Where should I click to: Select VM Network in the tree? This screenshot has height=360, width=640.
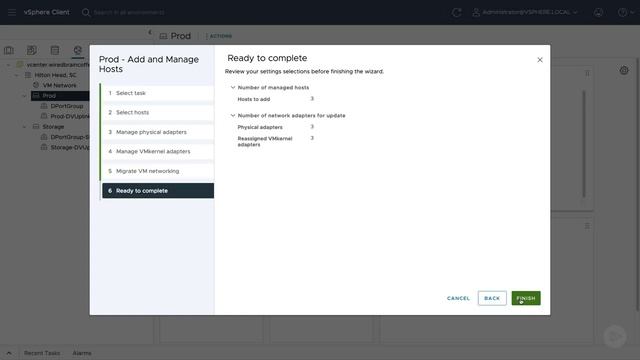coord(60,85)
